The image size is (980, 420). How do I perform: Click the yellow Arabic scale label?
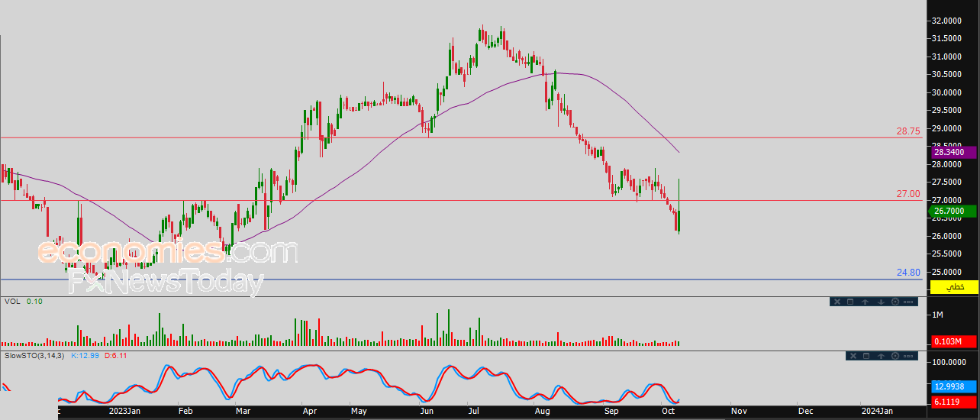[x=953, y=286]
